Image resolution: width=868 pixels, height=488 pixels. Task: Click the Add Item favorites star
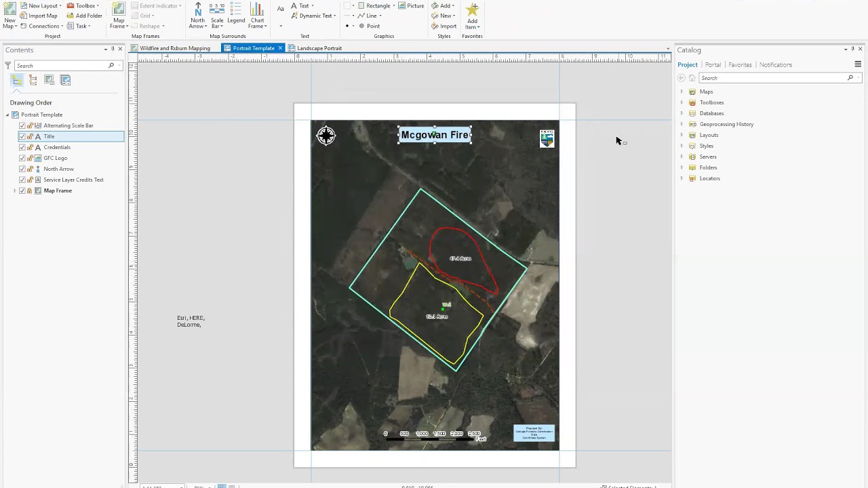tap(473, 15)
